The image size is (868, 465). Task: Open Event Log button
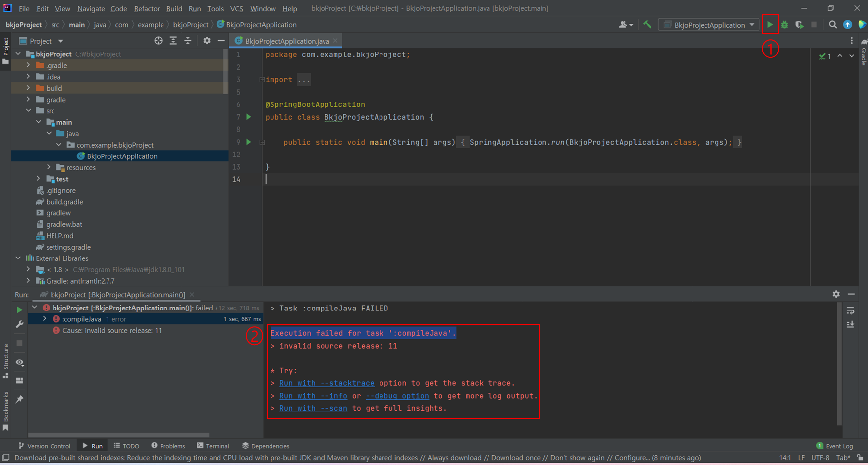(835, 446)
